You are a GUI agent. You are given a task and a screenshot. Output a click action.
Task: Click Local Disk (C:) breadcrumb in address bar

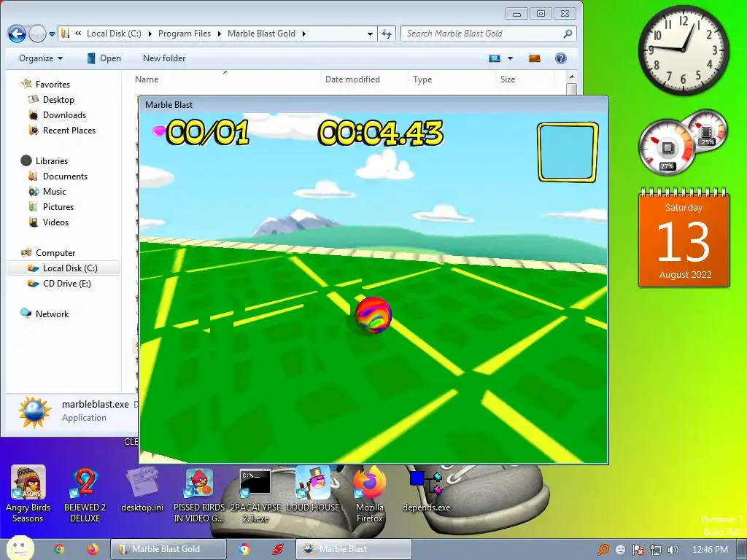(x=114, y=34)
